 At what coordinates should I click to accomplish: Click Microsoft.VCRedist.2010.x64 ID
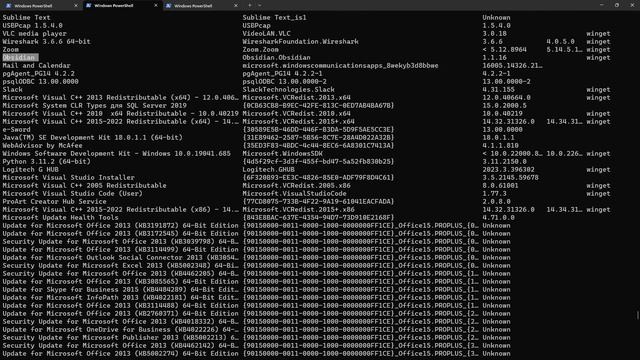tap(296, 113)
